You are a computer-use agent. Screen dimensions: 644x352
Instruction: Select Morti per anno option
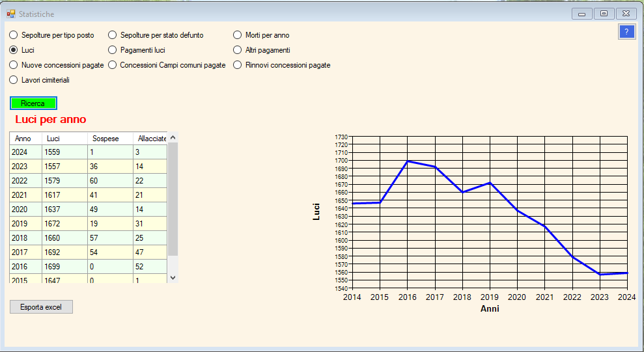point(238,35)
